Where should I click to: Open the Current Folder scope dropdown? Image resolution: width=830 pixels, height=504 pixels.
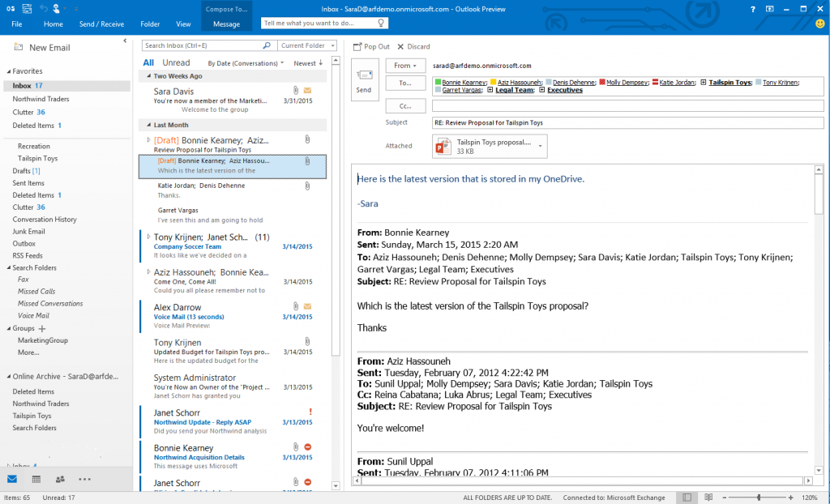point(306,45)
